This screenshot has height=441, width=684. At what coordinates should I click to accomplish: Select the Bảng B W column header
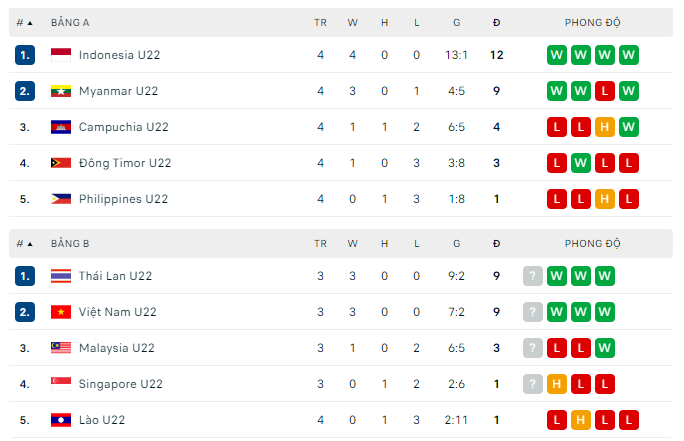pos(352,243)
